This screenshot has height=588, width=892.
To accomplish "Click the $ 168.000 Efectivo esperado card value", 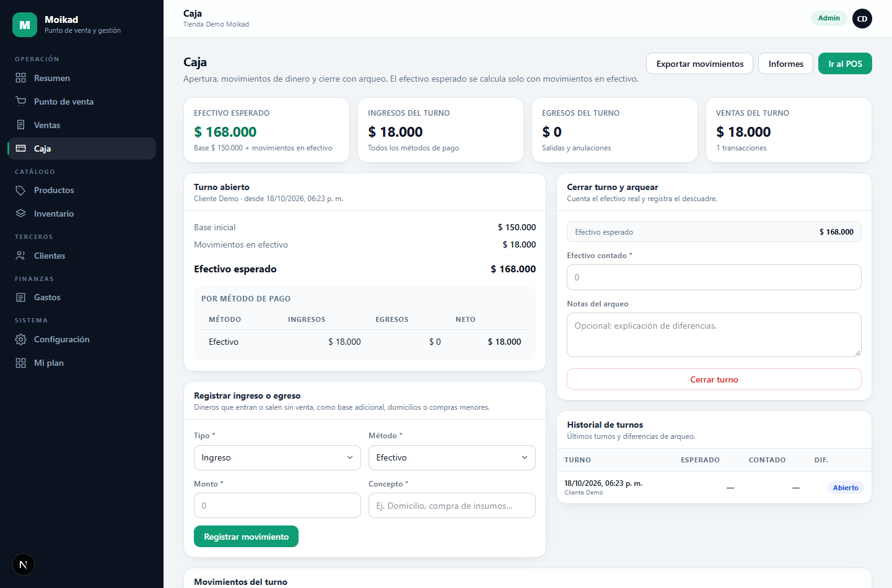I will (x=225, y=132).
